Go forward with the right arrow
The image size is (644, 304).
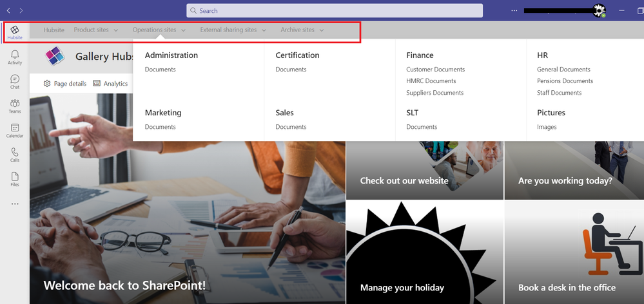(21, 11)
